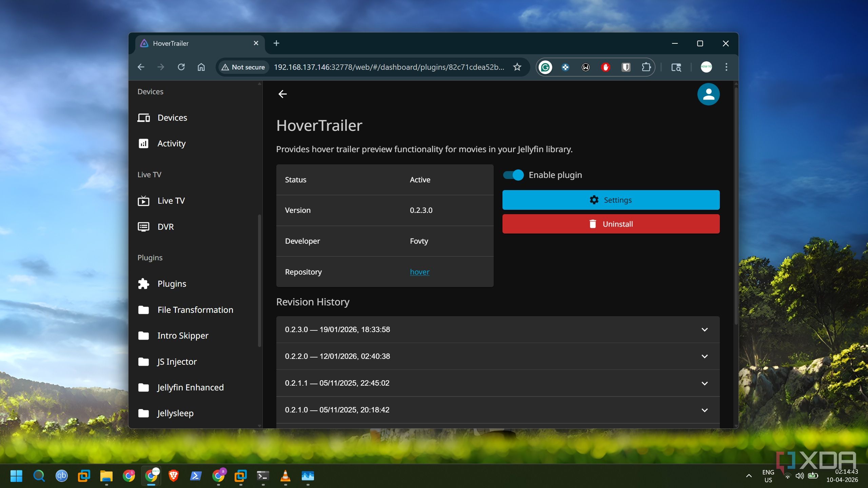Click version value 0.2.3.0
This screenshot has height=488, width=868.
[x=421, y=210]
